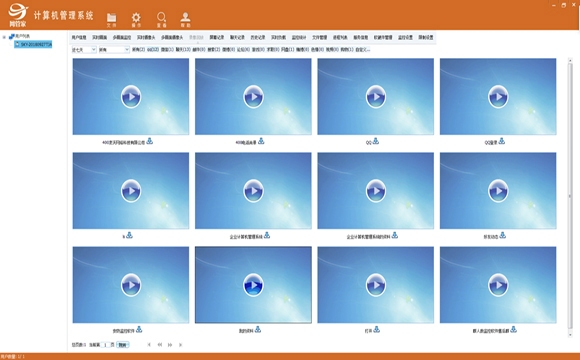Select the SKY computer entry in the user tree
This screenshot has height=360, width=580.
[33, 44]
